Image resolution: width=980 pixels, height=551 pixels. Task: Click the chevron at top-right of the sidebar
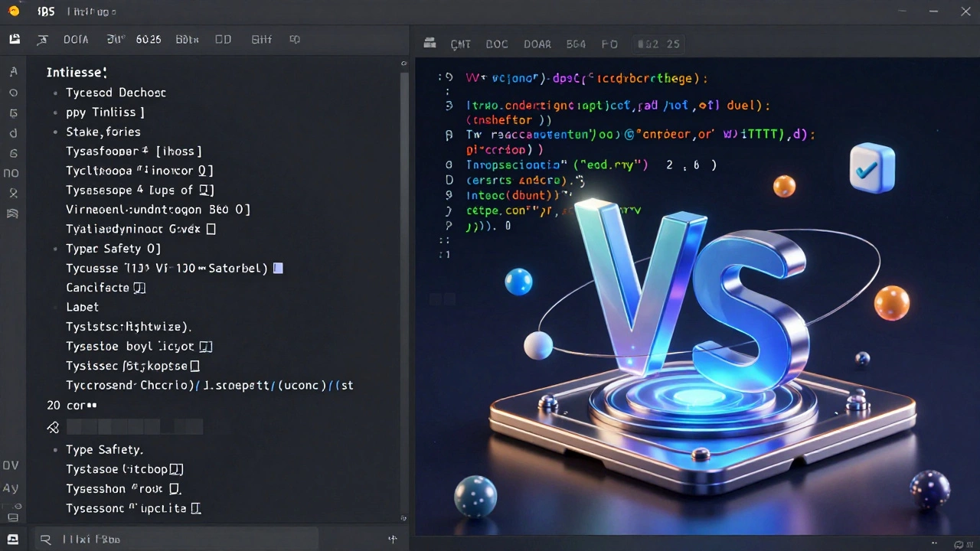(403, 64)
